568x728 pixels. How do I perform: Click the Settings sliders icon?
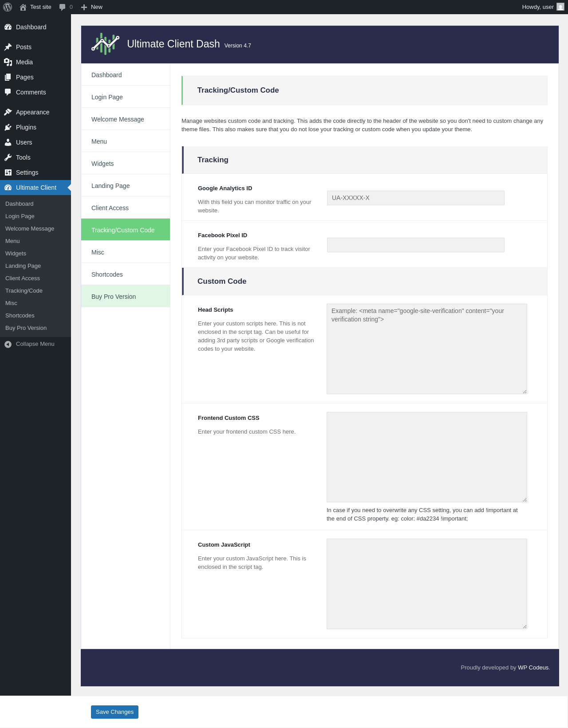(x=8, y=172)
